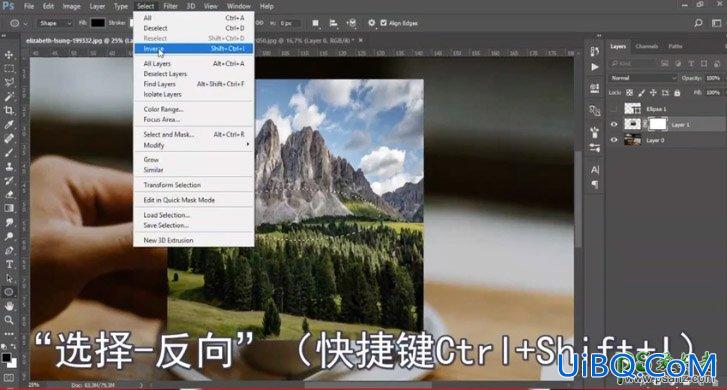Switch to the Channels tab
The image size is (727, 390).
coord(647,46)
